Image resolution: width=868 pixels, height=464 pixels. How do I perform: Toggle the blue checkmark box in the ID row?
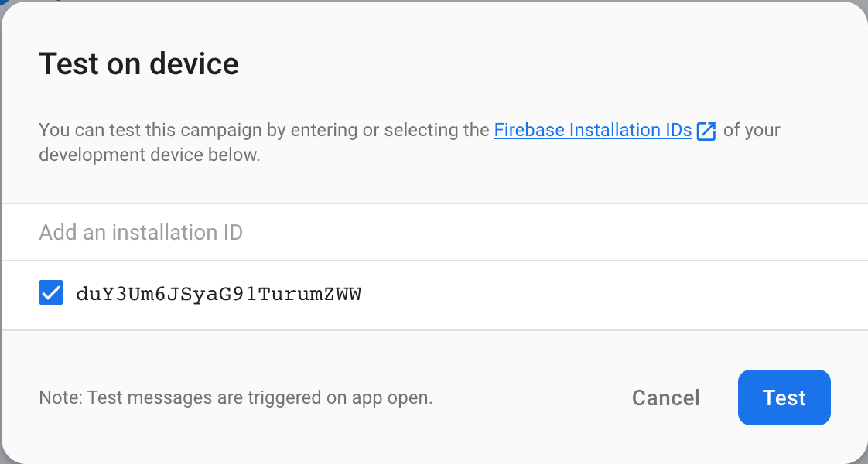coord(51,294)
